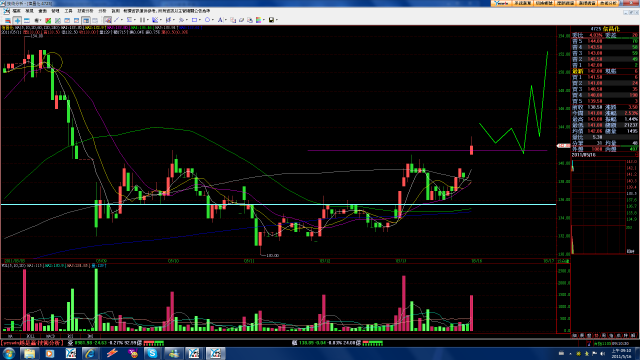Expand the ellipse tool dropdown arrow
Viewport: 640px width, 360px height.
coord(213,20)
